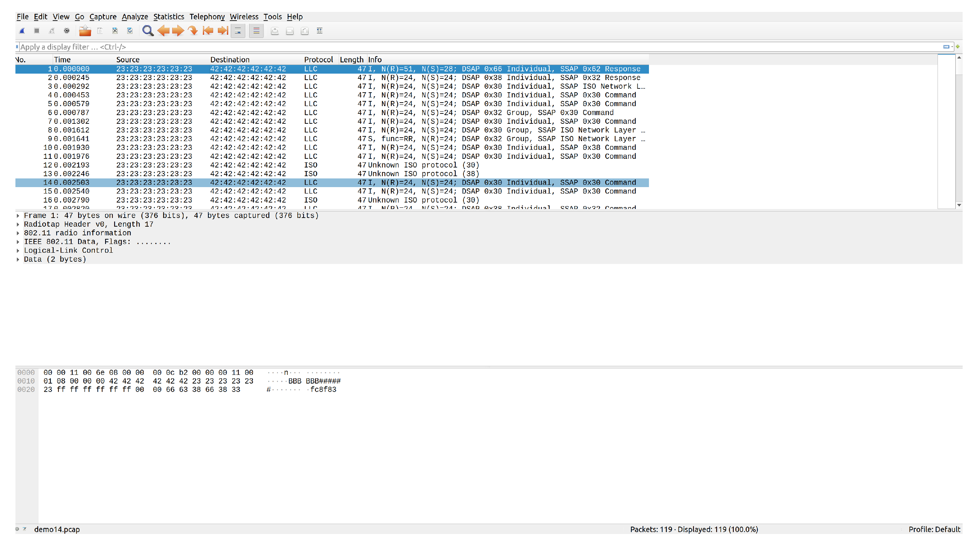Viewport: 980px width, 552px height.
Task: Expand the Logical-Link Control section
Action: pos(18,250)
